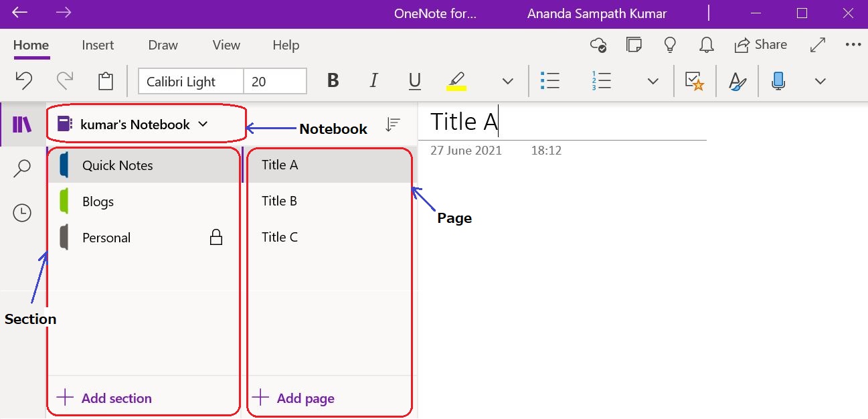This screenshot has height=419, width=868.
Task: Switch to the Draw tab
Action: tap(163, 46)
